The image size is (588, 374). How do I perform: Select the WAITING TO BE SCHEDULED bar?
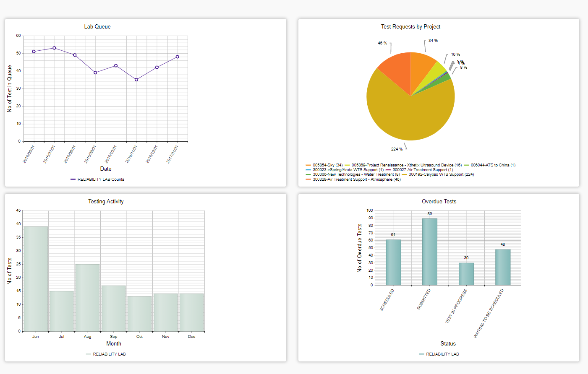point(503,268)
